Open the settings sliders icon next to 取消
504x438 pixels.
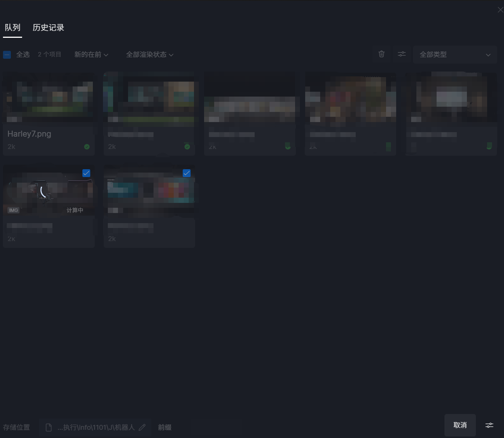point(489,425)
